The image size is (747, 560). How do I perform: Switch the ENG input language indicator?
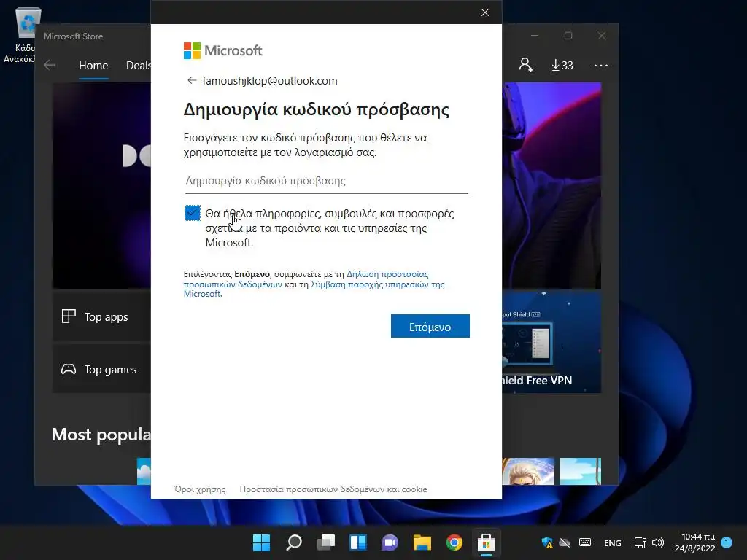[x=613, y=542]
